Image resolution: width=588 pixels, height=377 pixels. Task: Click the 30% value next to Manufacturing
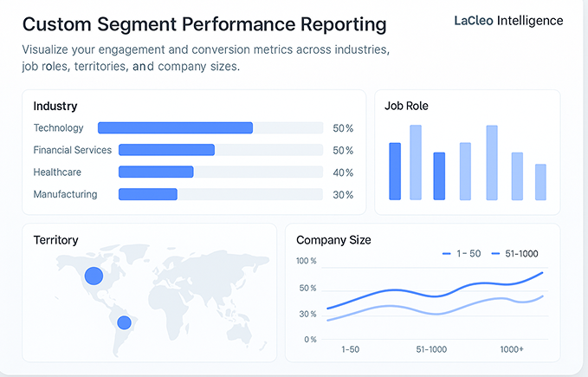pyautogui.click(x=343, y=195)
